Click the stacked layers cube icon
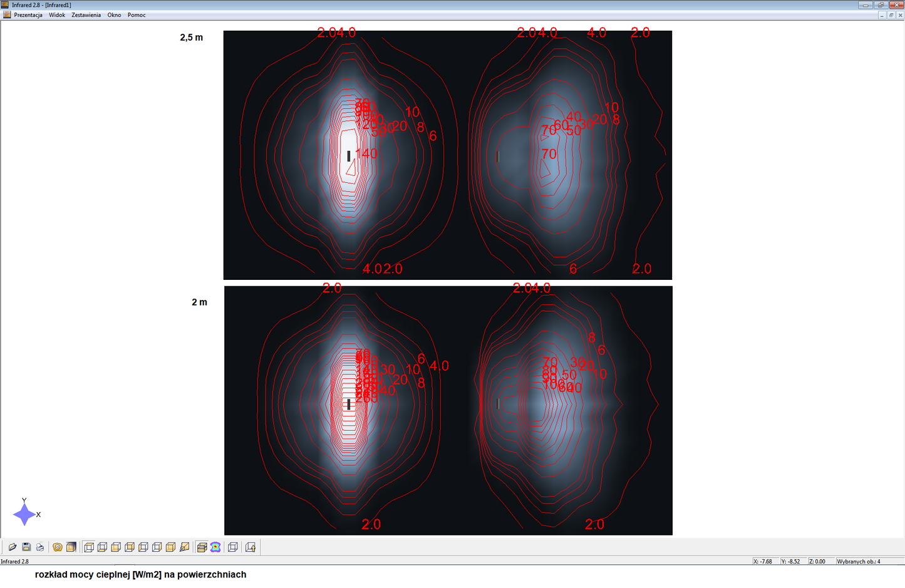905x588 pixels. coord(202,547)
